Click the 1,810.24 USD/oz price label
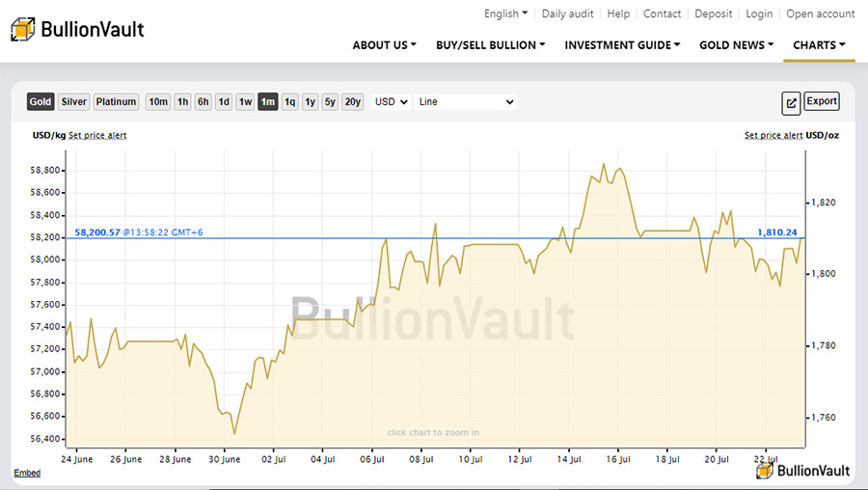This screenshot has height=490, width=868. (777, 232)
